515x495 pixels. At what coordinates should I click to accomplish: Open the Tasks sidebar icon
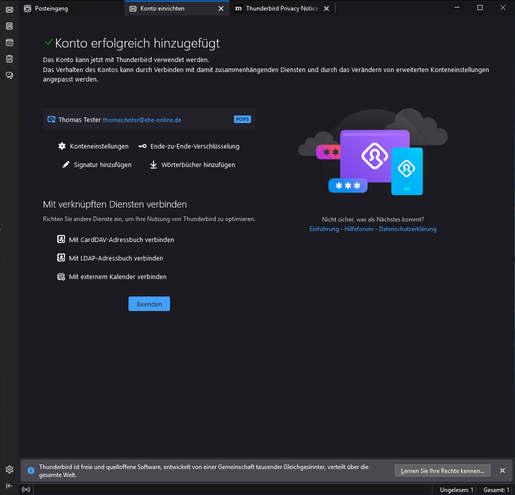tap(9, 59)
